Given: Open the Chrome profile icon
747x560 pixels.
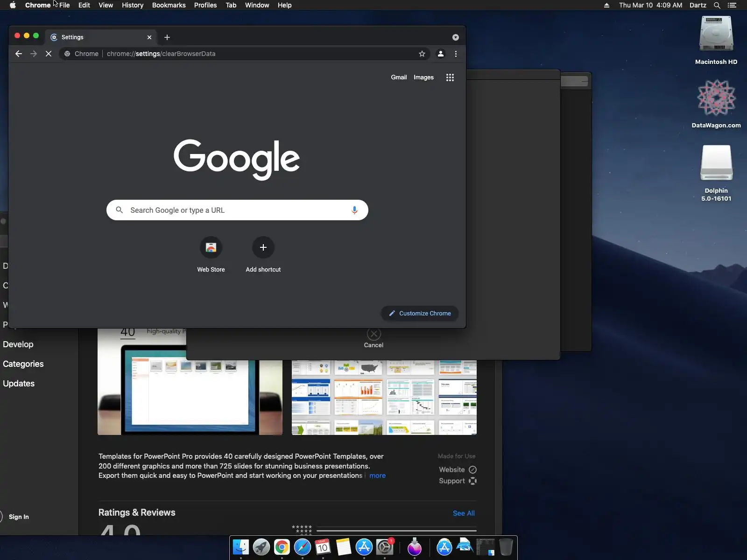Looking at the screenshot, I should coord(440,54).
